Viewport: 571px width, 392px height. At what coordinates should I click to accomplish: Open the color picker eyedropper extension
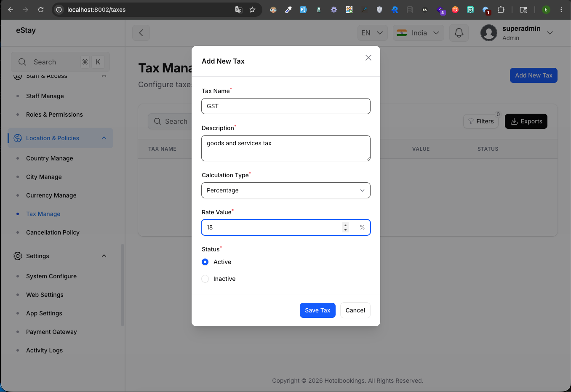tap(288, 10)
